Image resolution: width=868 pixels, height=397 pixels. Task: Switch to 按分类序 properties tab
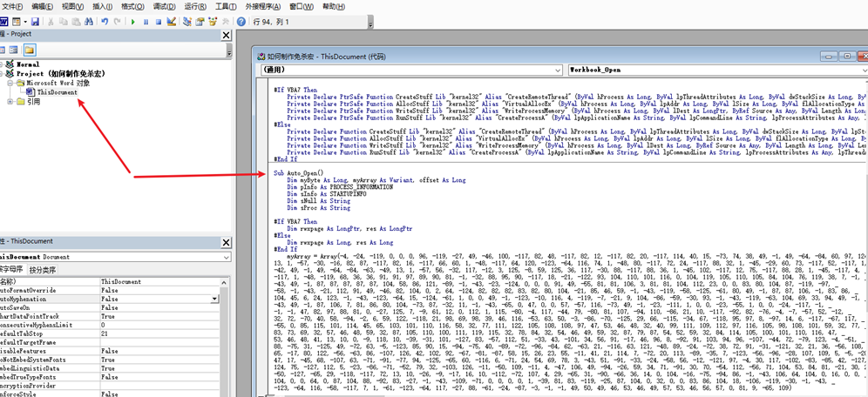(43, 270)
